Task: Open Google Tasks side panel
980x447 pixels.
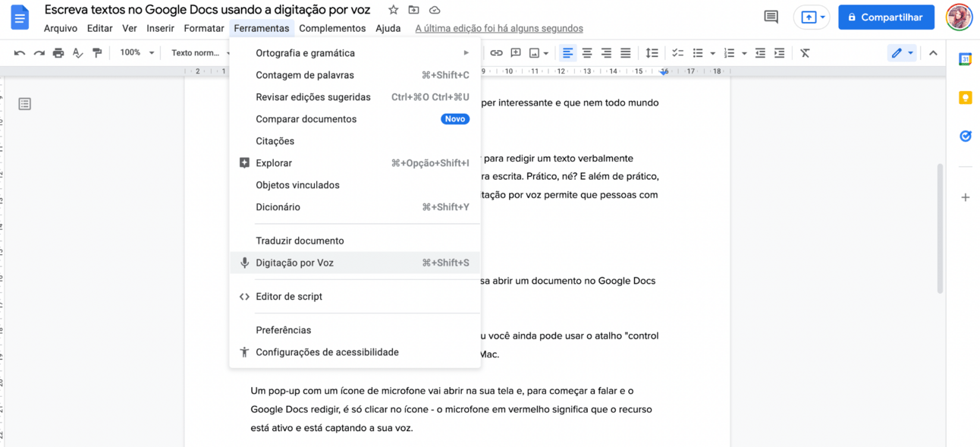Action: point(965,137)
